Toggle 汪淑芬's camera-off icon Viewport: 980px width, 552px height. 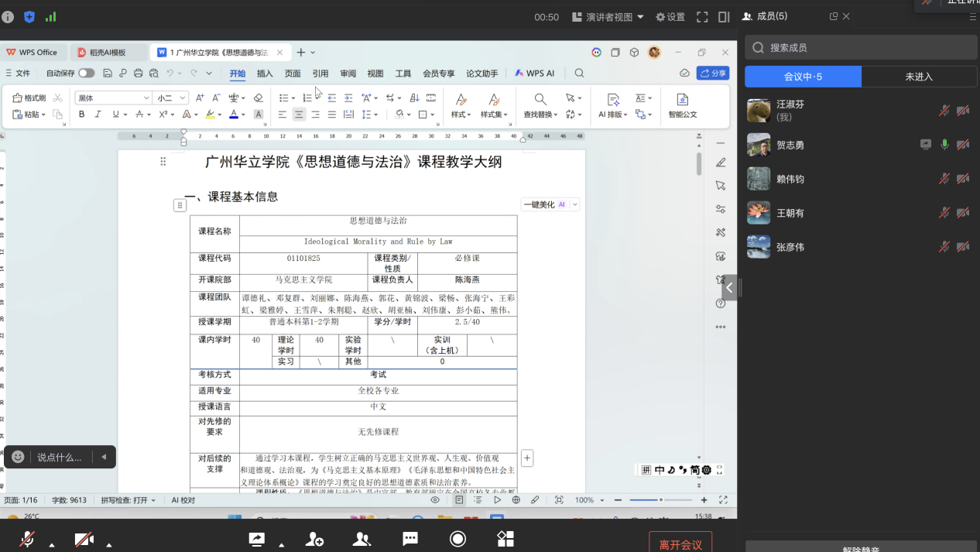point(963,111)
